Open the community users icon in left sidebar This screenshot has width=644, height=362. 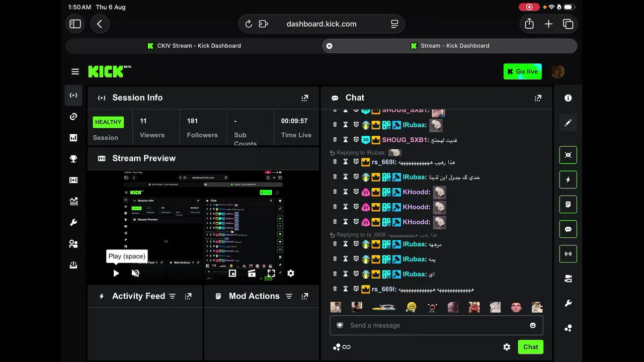[x=73, y=244]
